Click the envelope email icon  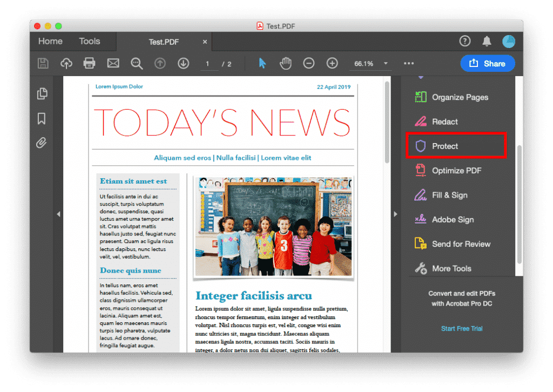pos(113,64)
